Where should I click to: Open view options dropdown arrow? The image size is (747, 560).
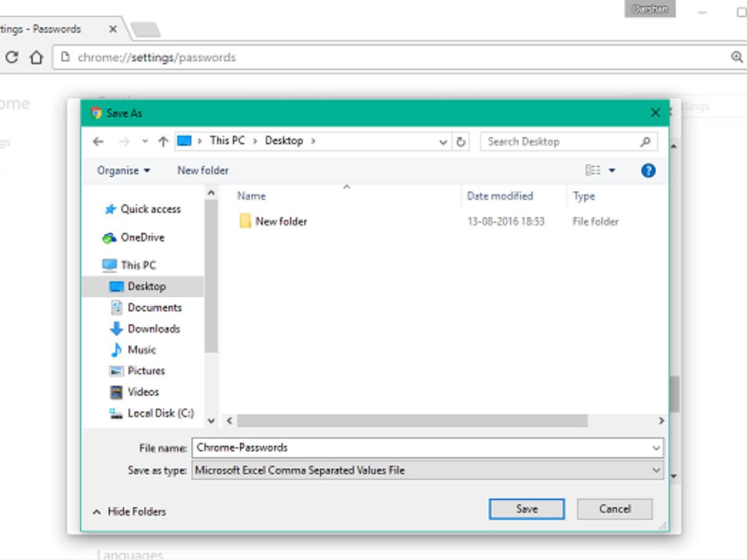point(611,170)
